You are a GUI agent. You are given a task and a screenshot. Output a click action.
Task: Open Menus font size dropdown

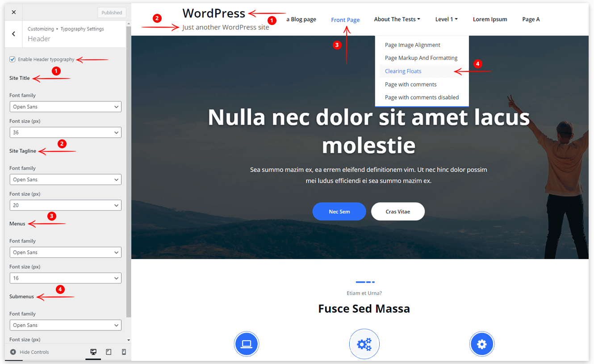65,278
